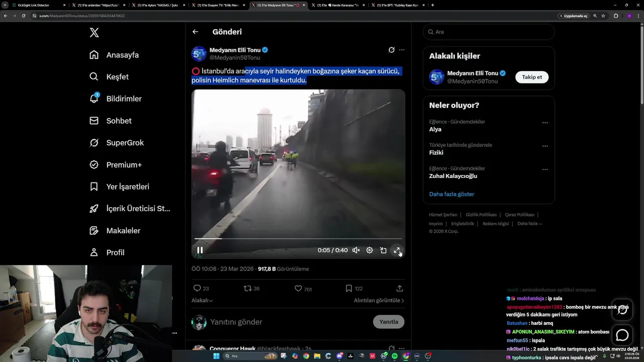Click the Takip et follow button
The height and width of the screenshot is (362, 644).
coord(532,77)
